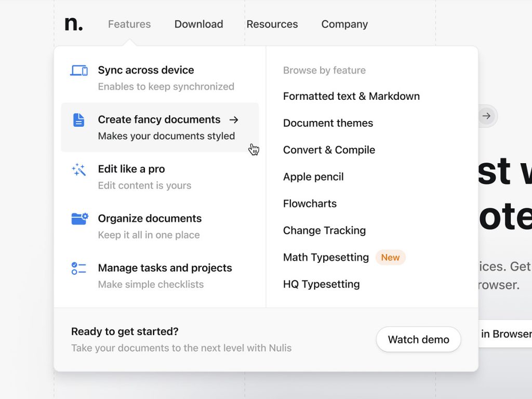This screenshot has width=532, height=399.
Task: Select the Flowcharts feature link
Action: 310,203
